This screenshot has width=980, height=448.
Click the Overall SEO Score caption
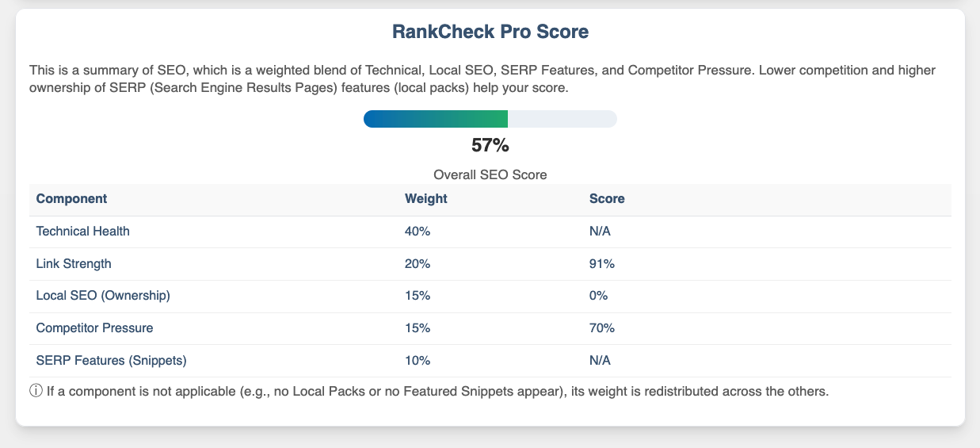[x=490, y=174]
